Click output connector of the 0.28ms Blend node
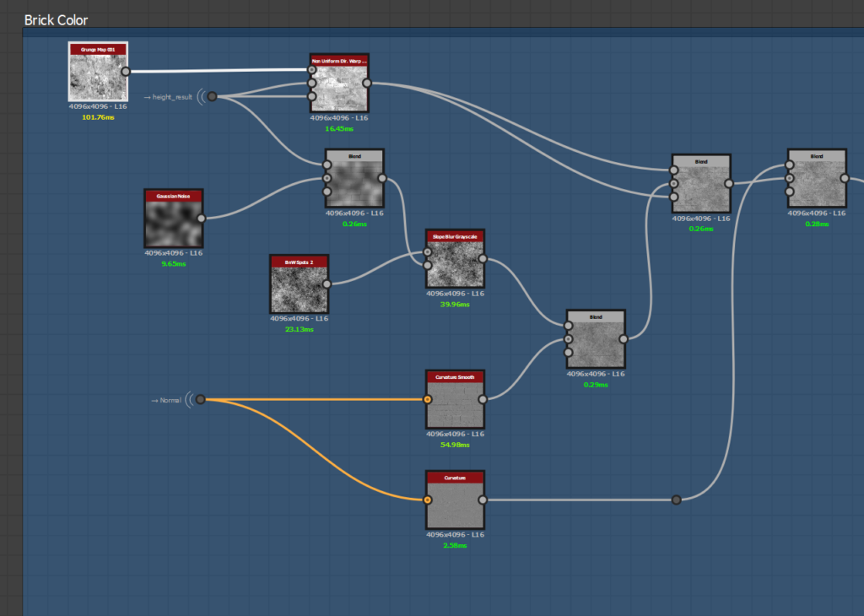 click(845, 179)
